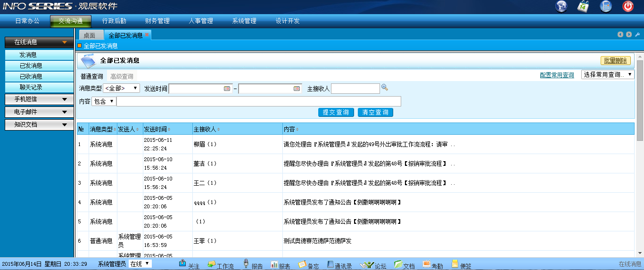Click the magnifier icon next to 主接收人

pos(385,87)
